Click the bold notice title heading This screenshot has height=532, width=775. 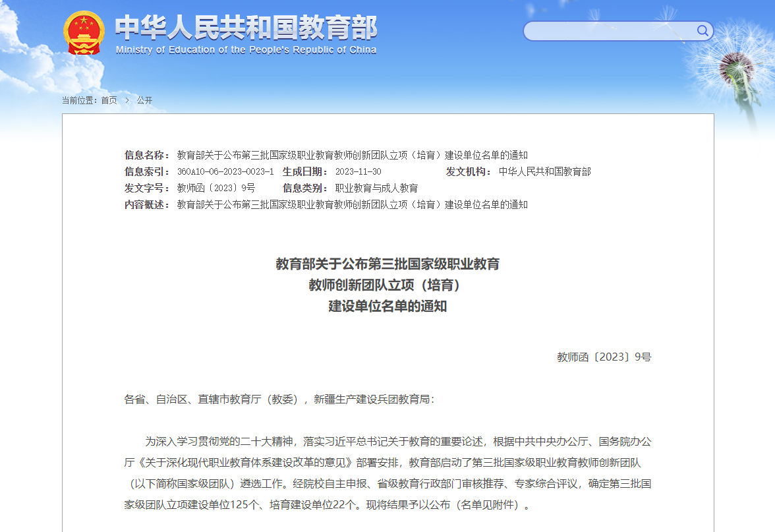pyautogui.click(x=387, y=285)
